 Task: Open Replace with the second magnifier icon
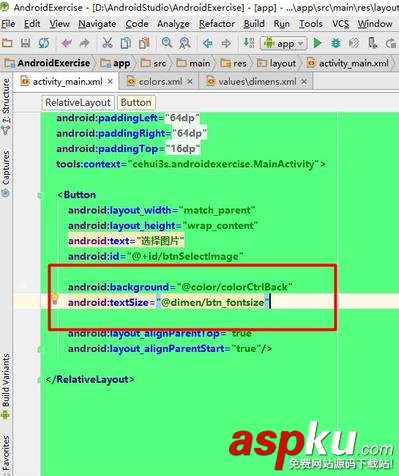(x=184, y=43)
